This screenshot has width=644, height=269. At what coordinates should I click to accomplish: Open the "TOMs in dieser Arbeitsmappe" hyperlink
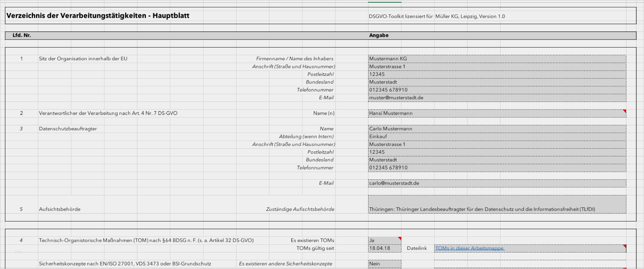470,248
